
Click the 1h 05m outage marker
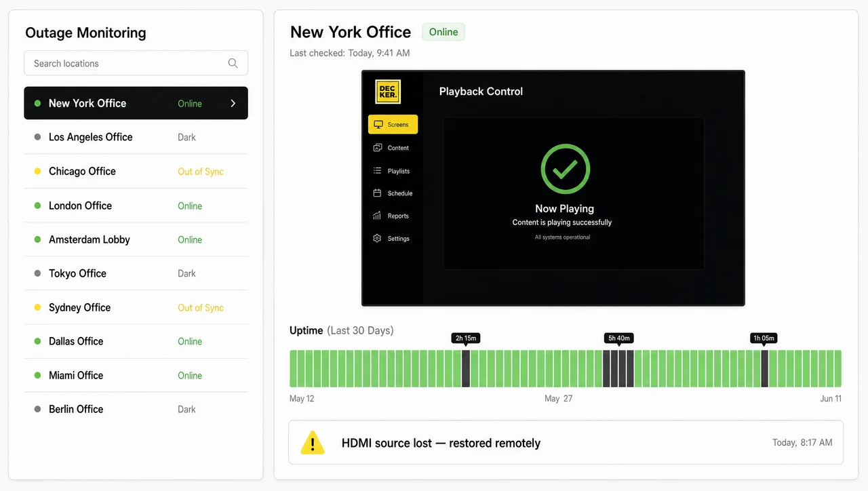click(764, 338)
